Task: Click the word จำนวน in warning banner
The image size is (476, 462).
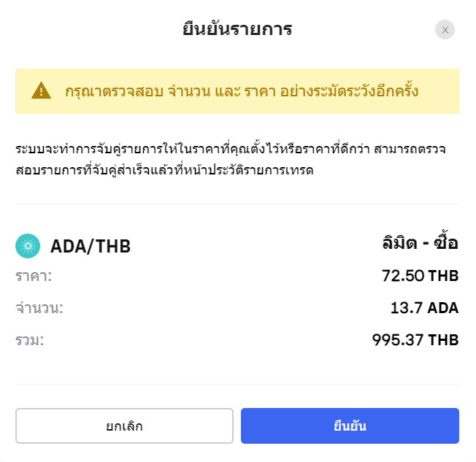Action: point(189,91)
